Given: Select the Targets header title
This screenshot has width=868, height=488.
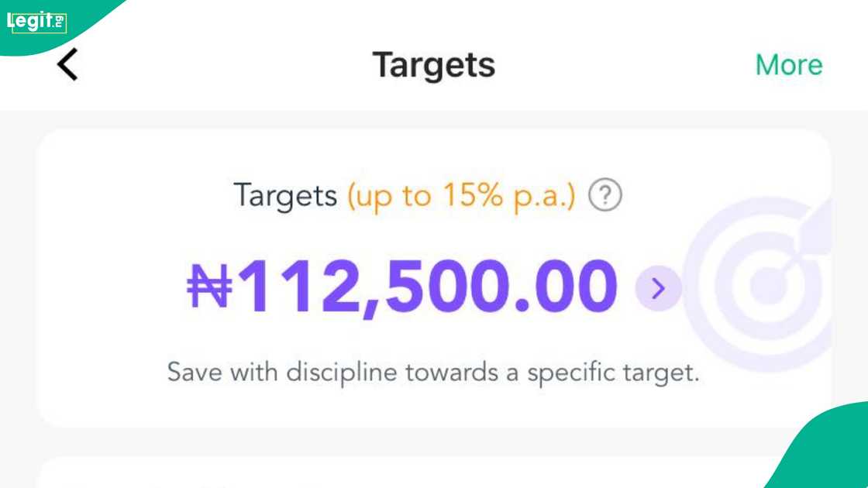Looking at the screenshot, I should point(433,65).
